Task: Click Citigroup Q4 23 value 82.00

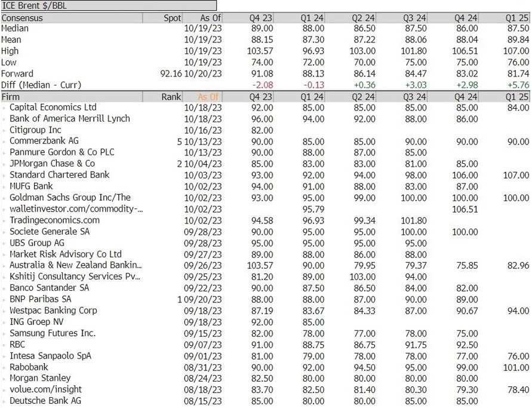Action: pos(262,130)
